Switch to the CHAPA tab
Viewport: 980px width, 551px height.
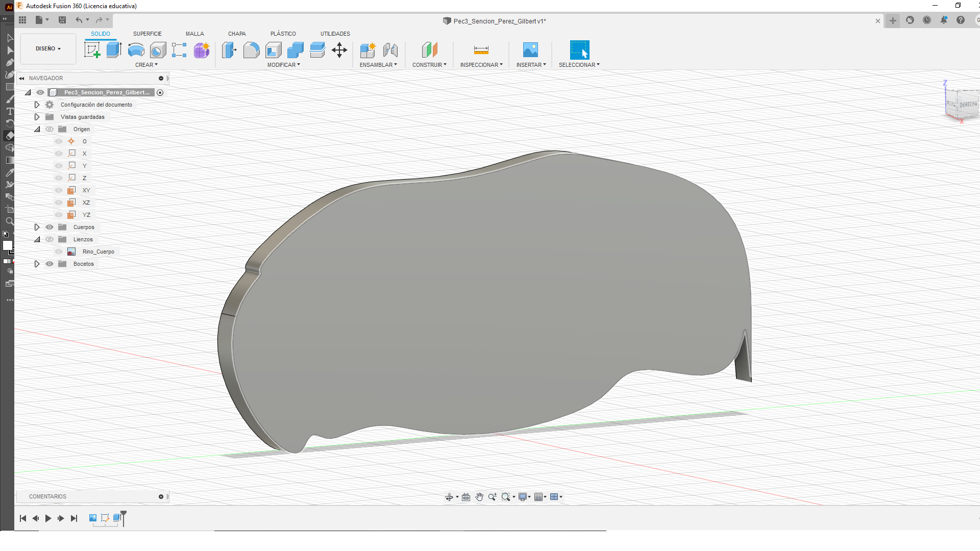coord(237,34)
